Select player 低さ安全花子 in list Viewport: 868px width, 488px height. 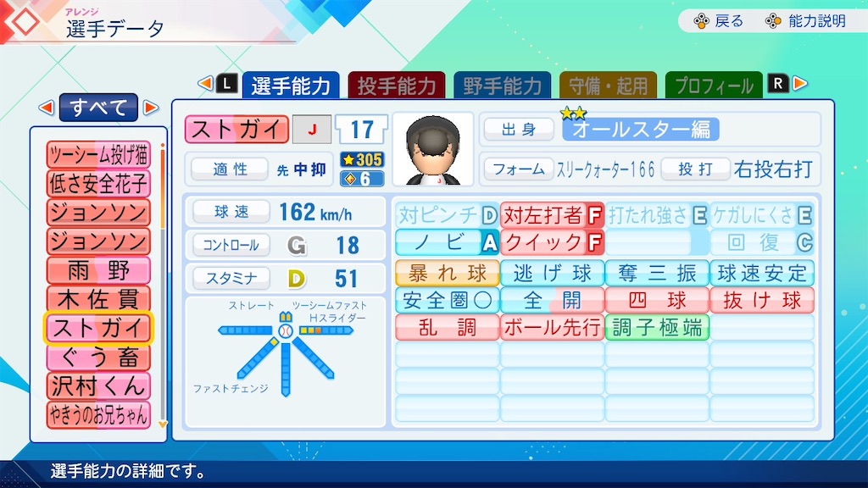98,184
